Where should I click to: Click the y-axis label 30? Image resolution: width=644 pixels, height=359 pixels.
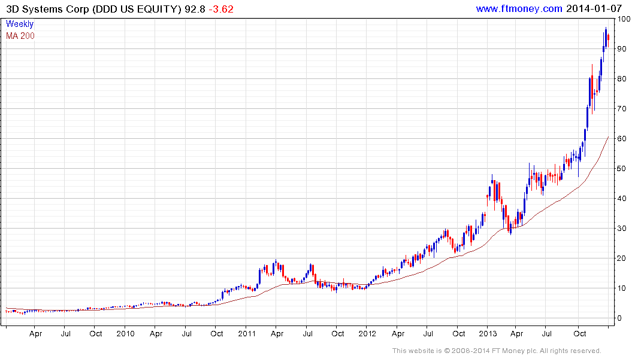622,229
